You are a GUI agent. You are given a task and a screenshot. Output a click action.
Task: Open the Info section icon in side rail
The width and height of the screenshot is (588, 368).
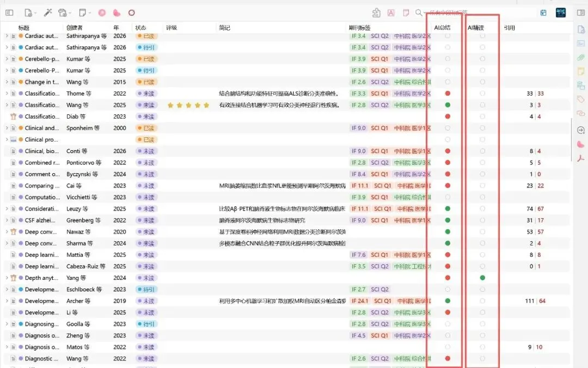581,29
